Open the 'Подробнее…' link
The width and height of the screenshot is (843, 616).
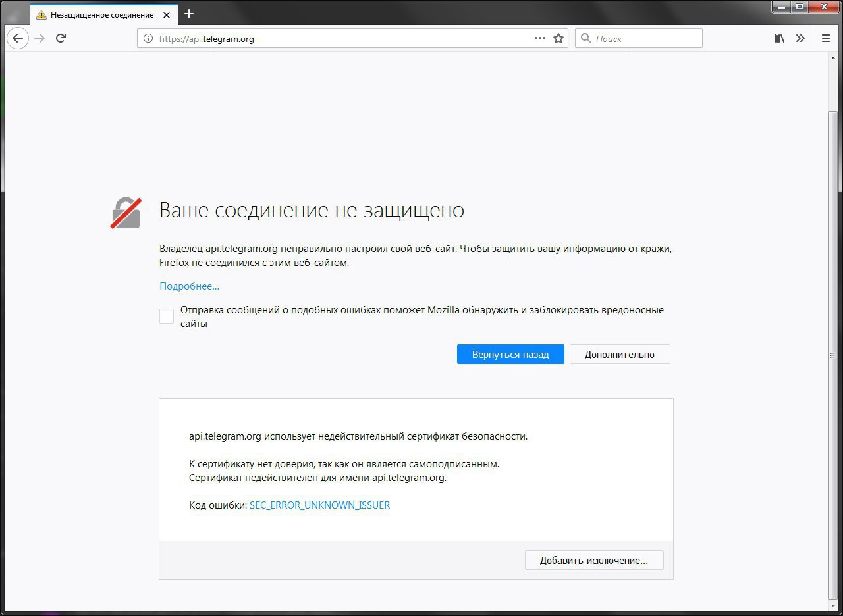point(190,286)
